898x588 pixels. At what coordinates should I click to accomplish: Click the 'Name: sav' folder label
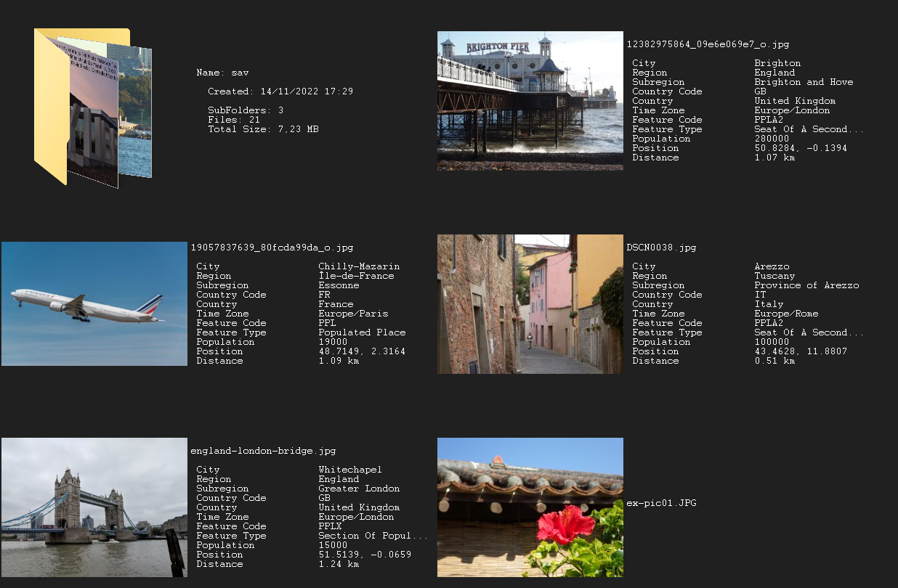click(222, 73)
